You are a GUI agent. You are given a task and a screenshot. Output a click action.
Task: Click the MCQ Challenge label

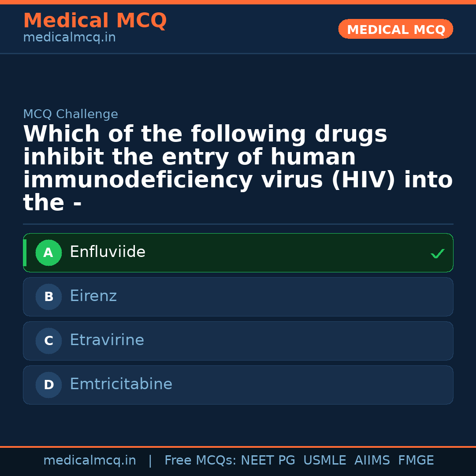tap(71, 114)
